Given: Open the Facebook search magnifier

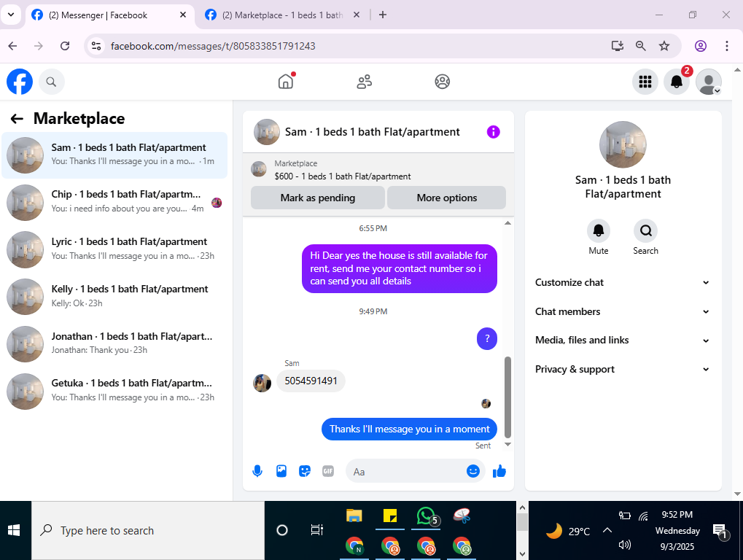Looking at the screenshot, I should pos(51,82).
